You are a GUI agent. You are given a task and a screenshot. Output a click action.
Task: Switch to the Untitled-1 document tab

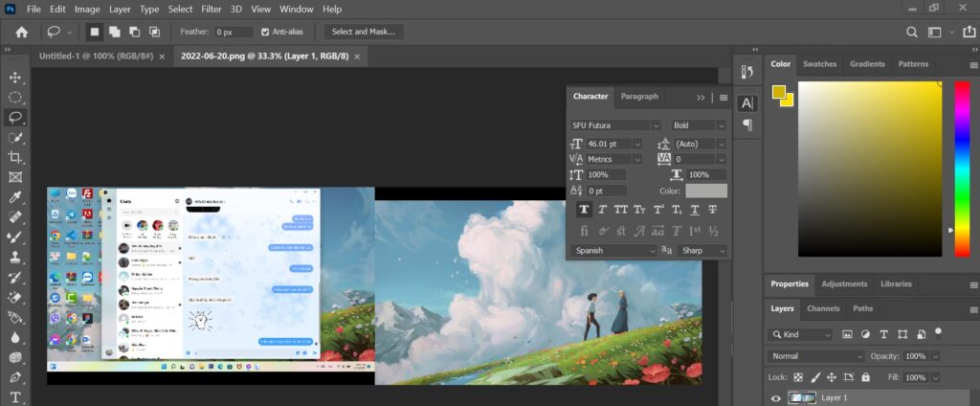97,56
